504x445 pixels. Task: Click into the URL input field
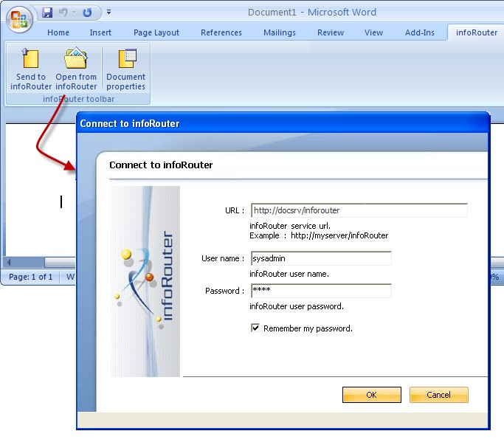pos(359,210)
